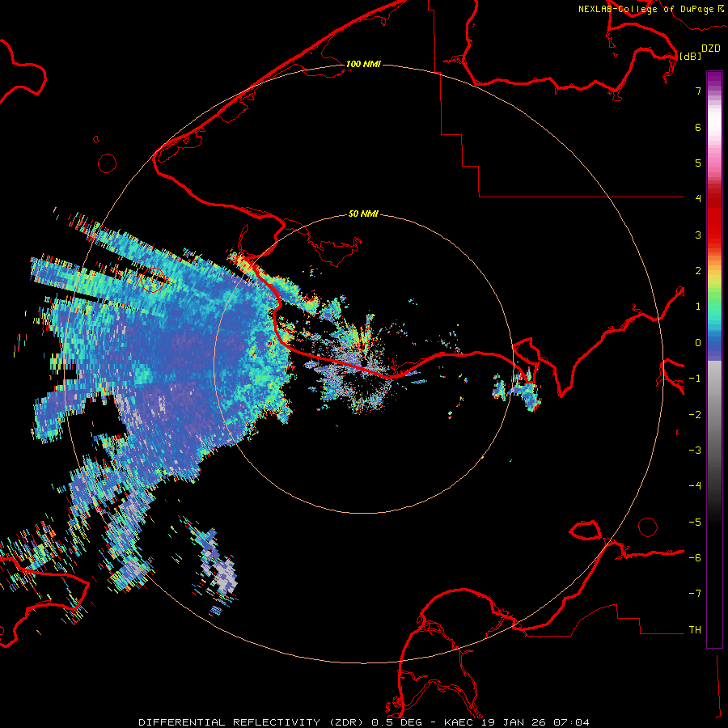
Task: Click the 3 value on color scale
Action: (698, 235)
